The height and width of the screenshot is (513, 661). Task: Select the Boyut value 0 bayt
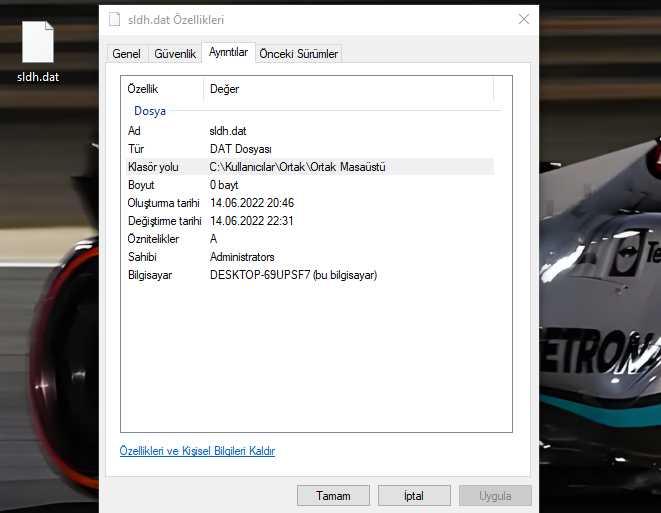(224, 185)
